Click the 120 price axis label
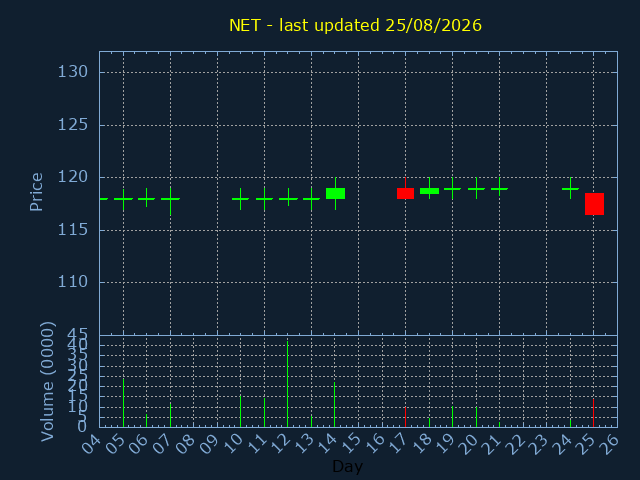Image resolution: width=640 pixels, height=480 pixels. click(73, 178)
